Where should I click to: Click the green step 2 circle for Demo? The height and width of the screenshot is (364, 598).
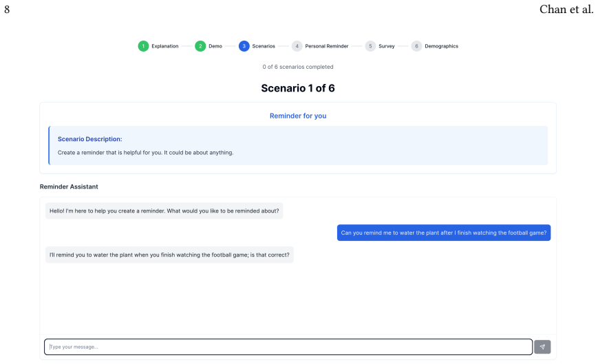(200, 46)
